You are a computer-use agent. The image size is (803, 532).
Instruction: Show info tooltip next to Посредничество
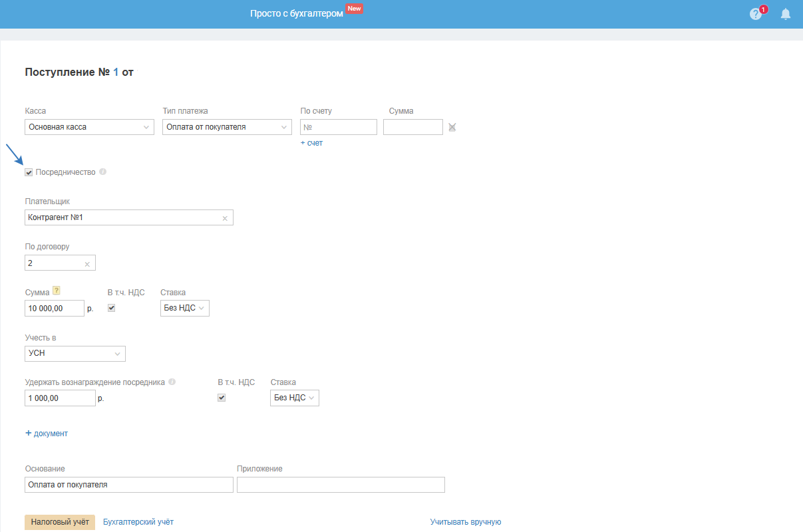click(x=102, y=172)
